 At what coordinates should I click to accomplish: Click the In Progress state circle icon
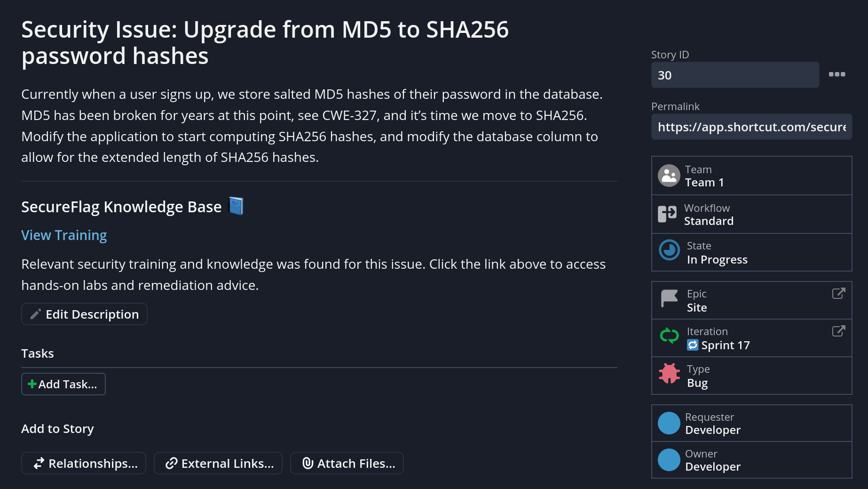669,250
